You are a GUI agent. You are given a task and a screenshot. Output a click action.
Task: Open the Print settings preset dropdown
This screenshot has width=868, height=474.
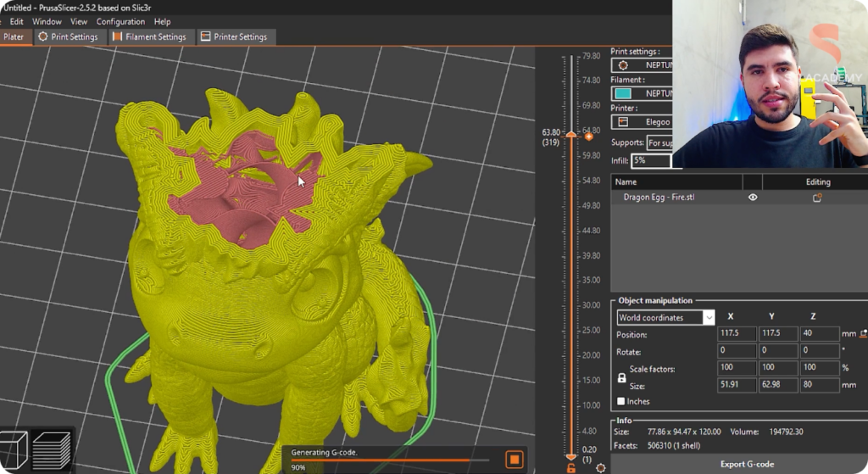point(642,65)
